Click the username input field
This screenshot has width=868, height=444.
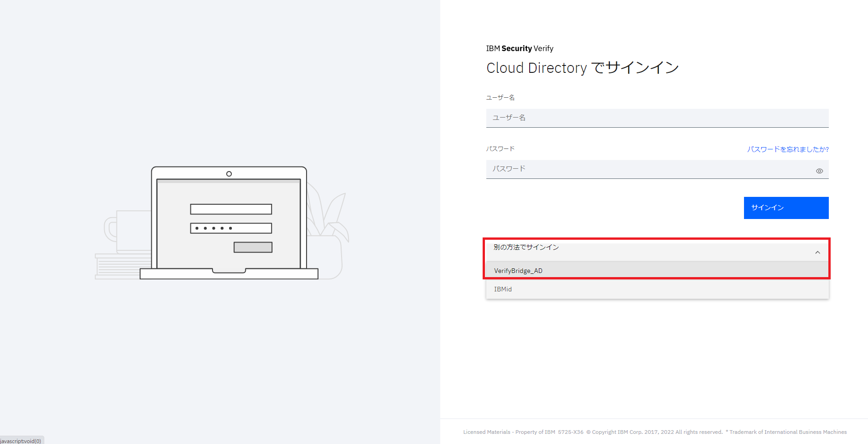pos(657,118)
